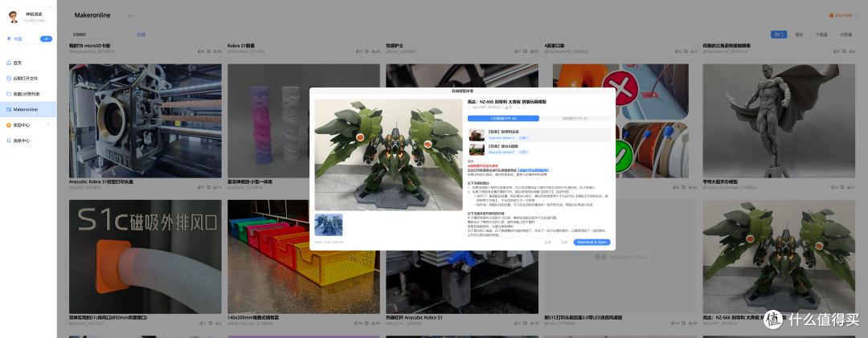Like the Kobra S1 front model by rozsmis1
This screenshot has width=868, height=338.
pos(358,51)
